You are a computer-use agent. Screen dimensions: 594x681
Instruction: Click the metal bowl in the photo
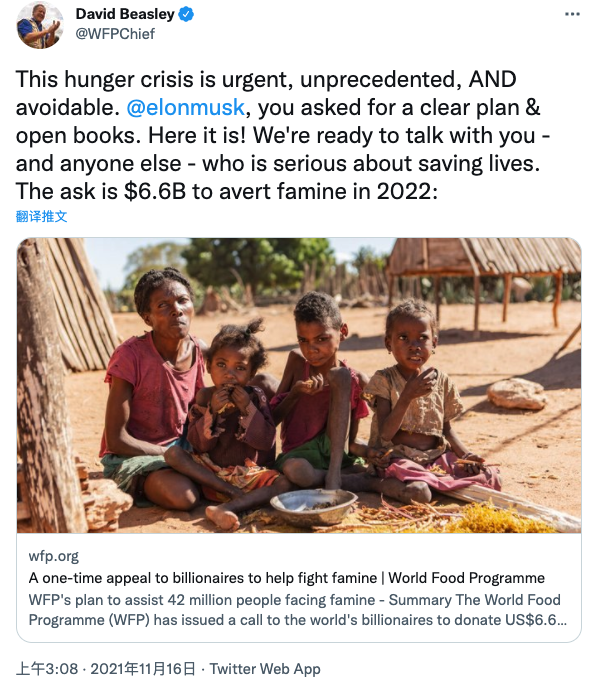[314, 507]
